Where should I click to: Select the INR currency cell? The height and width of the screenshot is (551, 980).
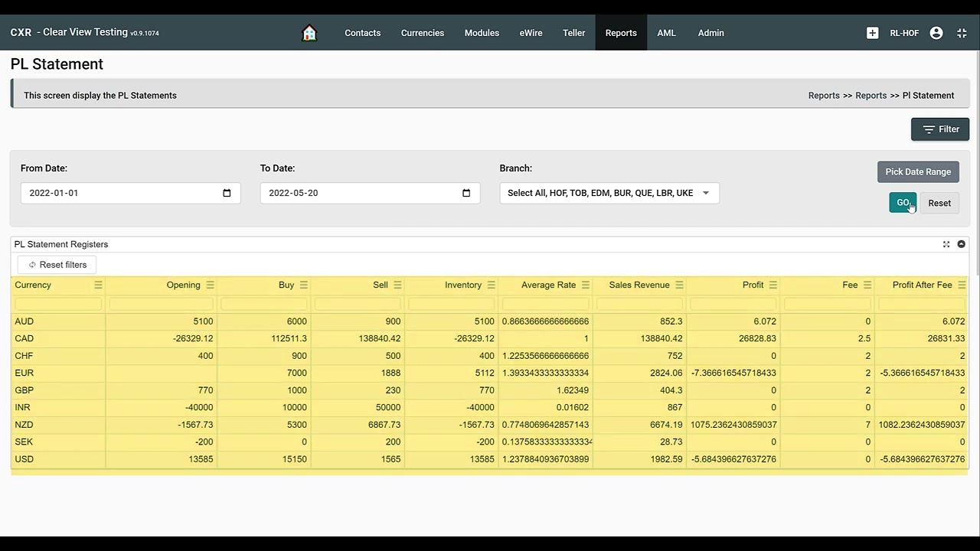58,407
